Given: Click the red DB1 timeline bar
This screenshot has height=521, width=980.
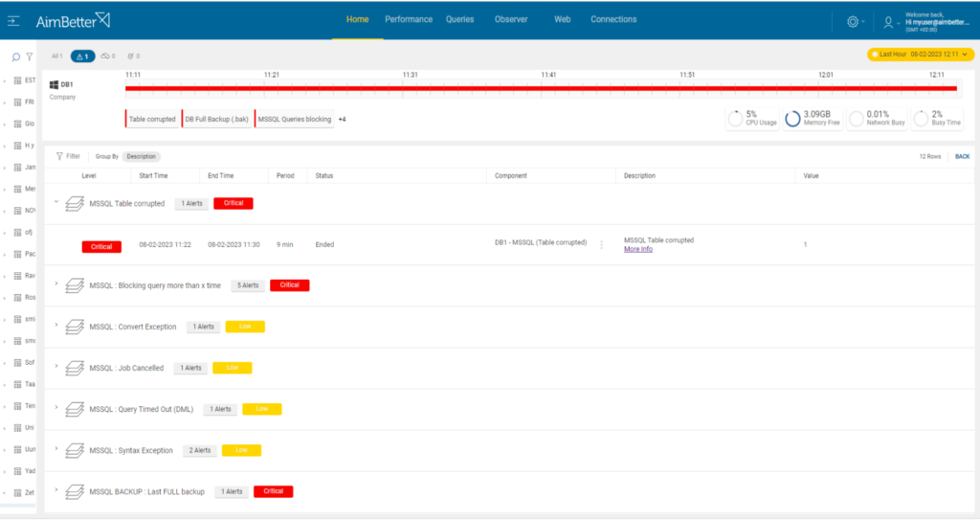Looking at the screenshot, I should (542, 88).
